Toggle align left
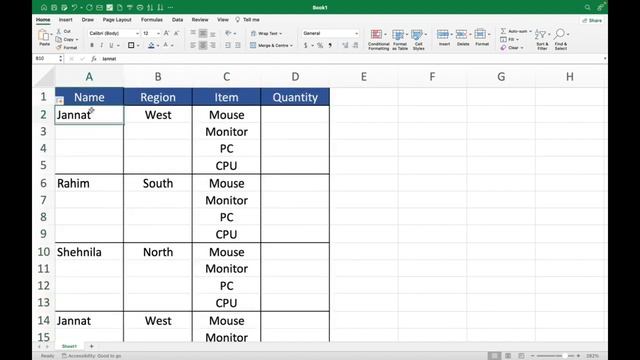Screen dimensions: 640x360 193,45
